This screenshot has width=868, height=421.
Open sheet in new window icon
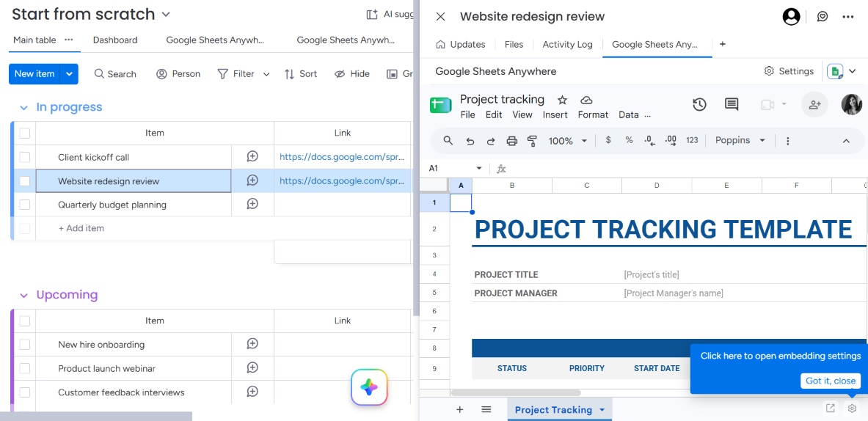[830, 409]
